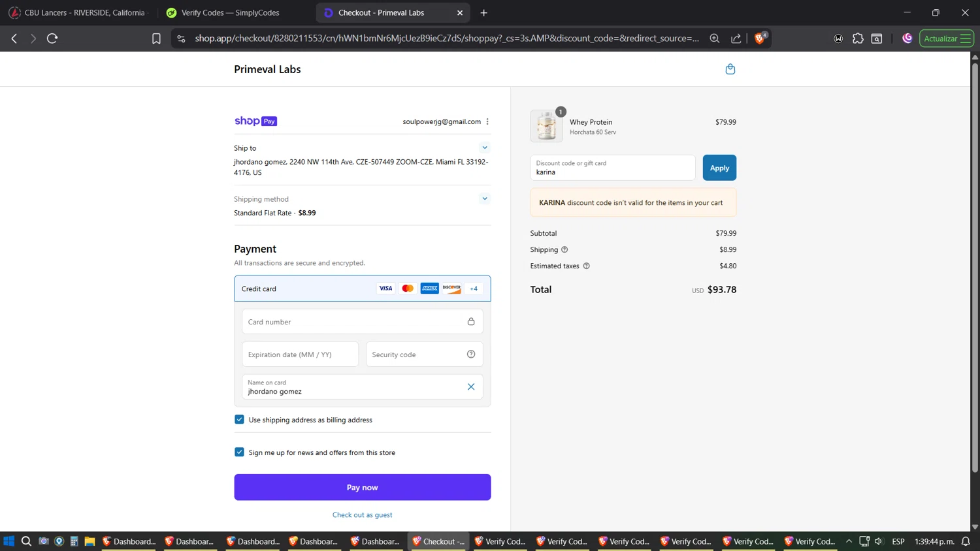Expand the Shipping method section
Viewport: 980px width, 551px height.
pos(485,198)
